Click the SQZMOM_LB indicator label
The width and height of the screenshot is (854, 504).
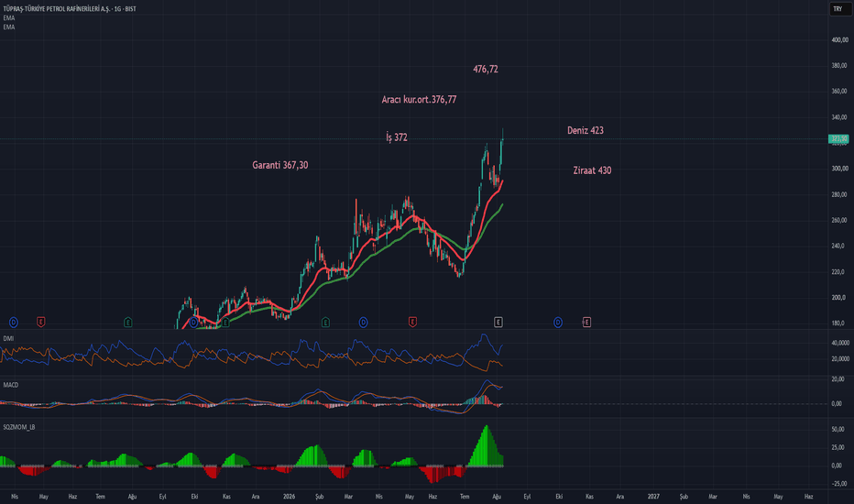pos(19,427)
